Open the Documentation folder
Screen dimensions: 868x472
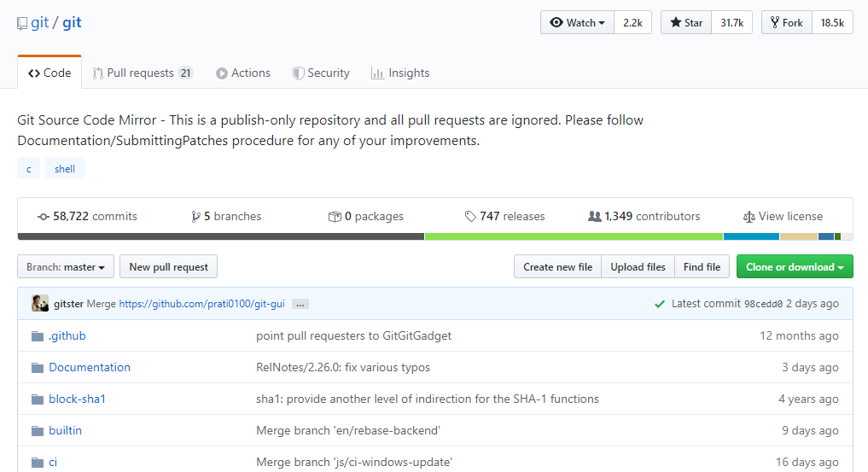tap(90, 367)
